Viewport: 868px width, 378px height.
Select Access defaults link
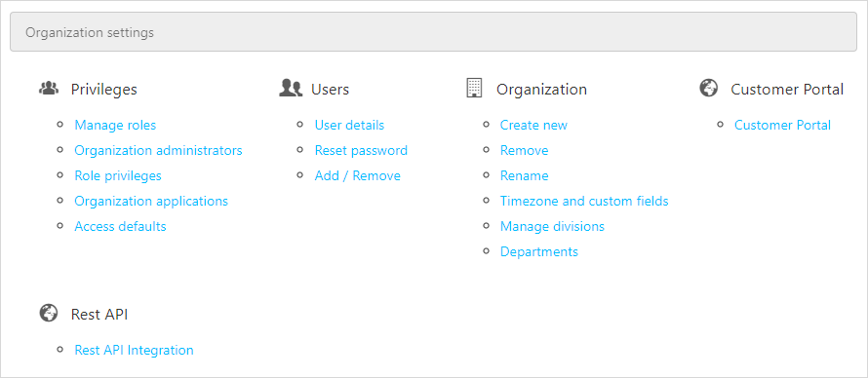[120, 227]
